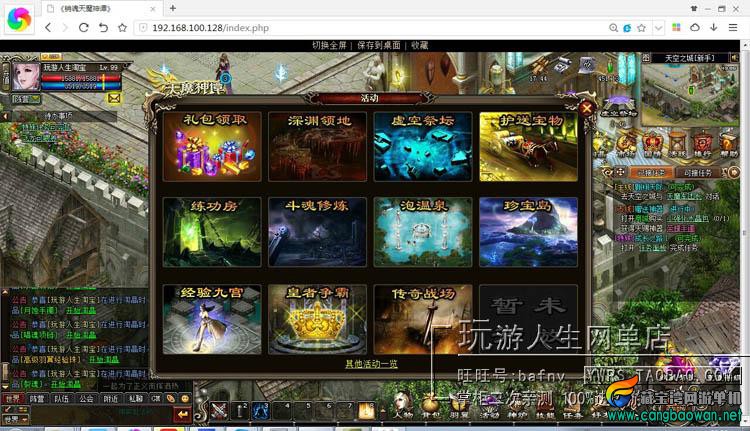Select the GM chat channel tab

(156, 398)
